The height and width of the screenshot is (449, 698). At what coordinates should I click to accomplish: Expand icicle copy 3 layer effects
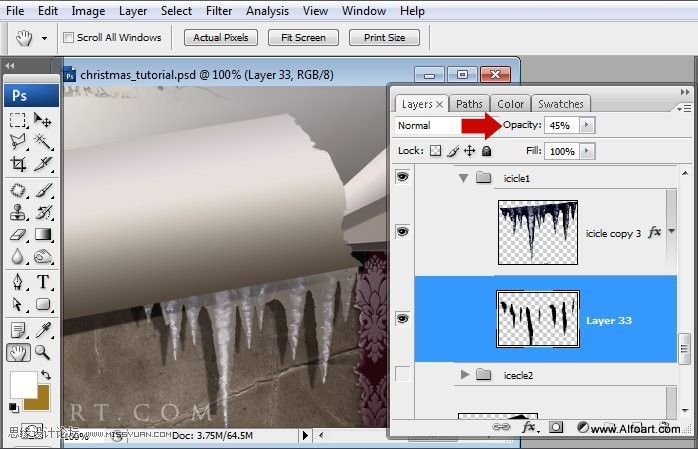(x=672, y=231)
